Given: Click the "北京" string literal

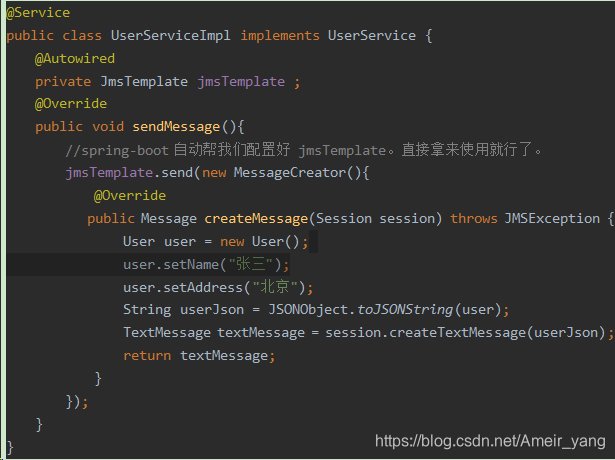Looking at the screenshot, I should 275,287.
